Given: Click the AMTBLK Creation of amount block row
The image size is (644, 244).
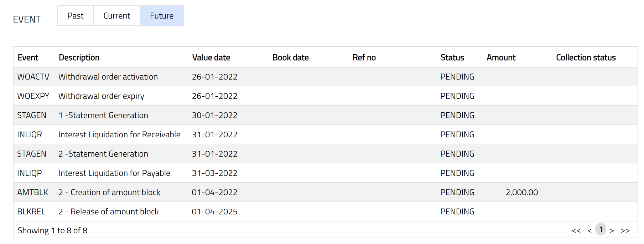Looking at the screenshot, I should (x=109, y=192).
